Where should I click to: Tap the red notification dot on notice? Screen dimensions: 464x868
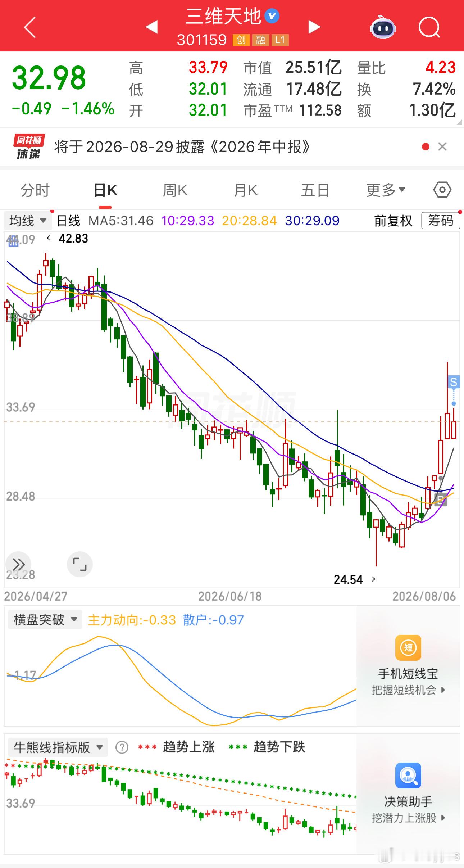(426, 146)
